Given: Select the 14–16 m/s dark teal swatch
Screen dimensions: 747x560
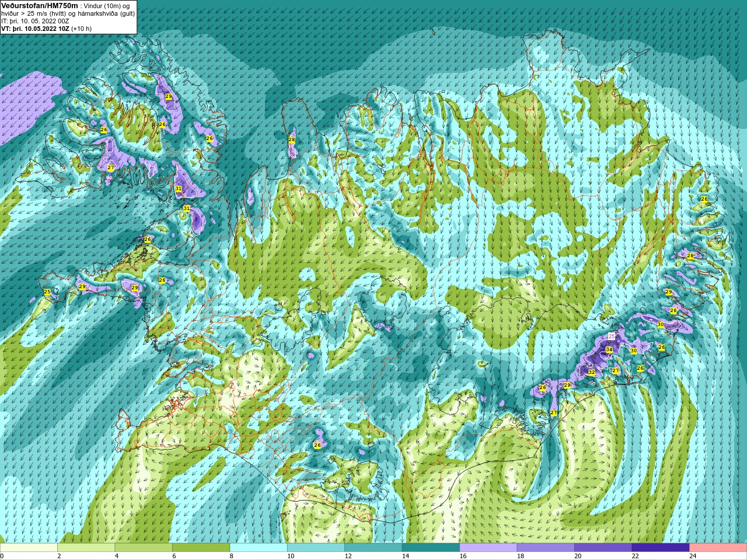Looking at the screenshot, I should (x=431, y=548).
